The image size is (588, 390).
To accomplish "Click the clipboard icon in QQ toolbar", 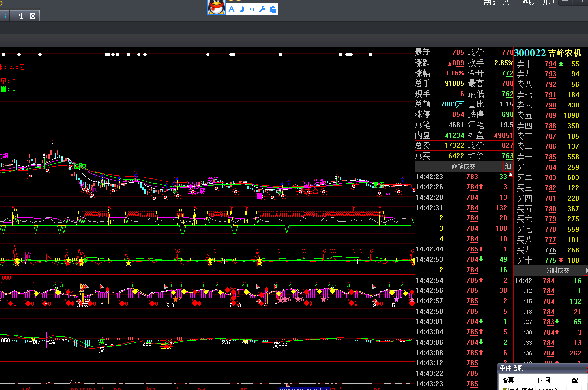I will tap(273, 9).
